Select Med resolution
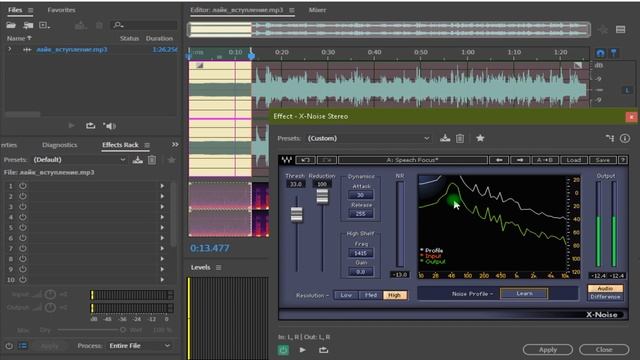This screenshot has width=640, height=360. [371, 295]
